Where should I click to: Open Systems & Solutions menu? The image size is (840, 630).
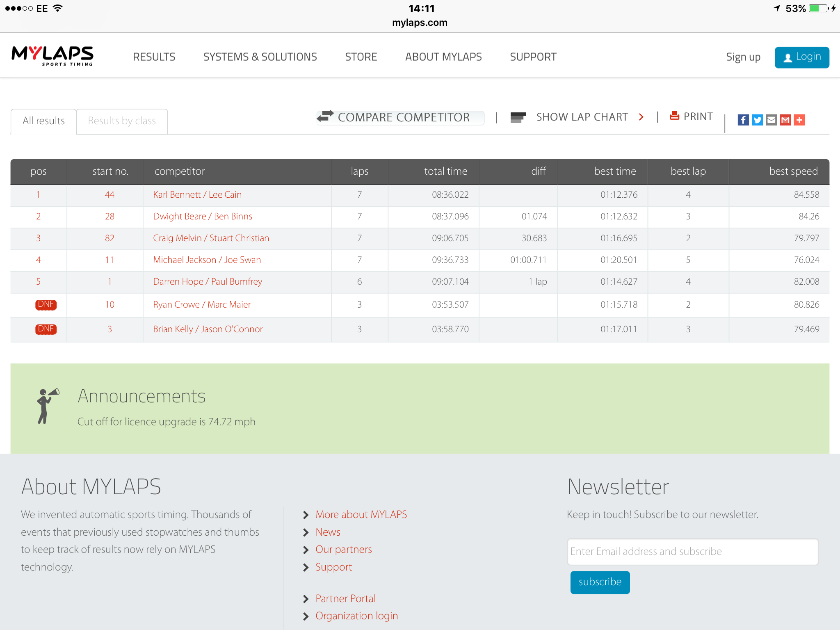coord(260,57)
